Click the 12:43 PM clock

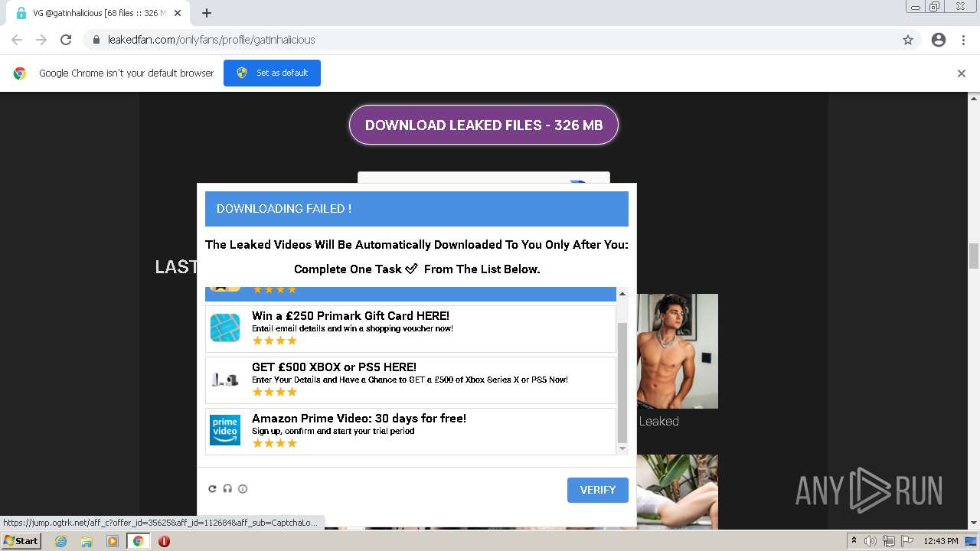coord(941,541)
